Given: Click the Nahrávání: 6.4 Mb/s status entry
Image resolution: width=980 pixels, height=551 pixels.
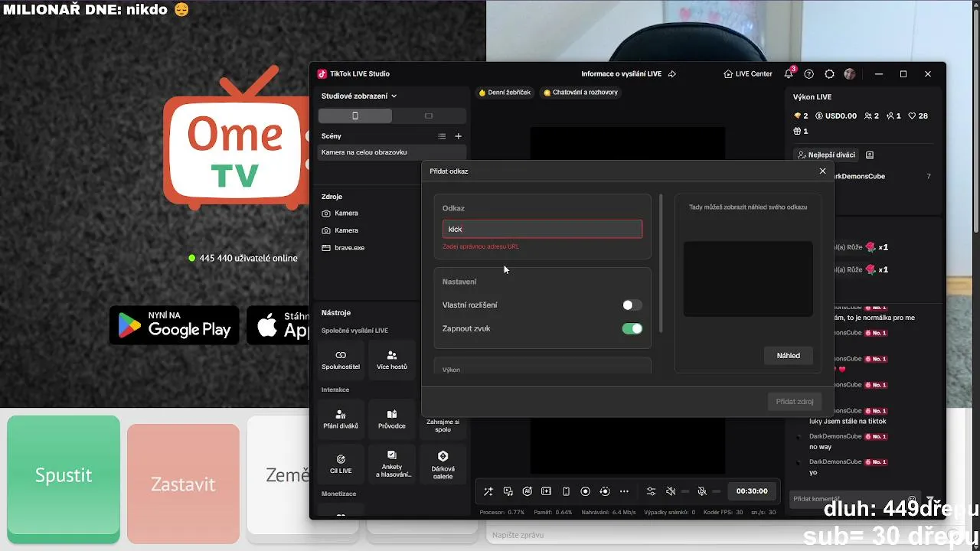Looking at the screenshot, I should [609, 512].
